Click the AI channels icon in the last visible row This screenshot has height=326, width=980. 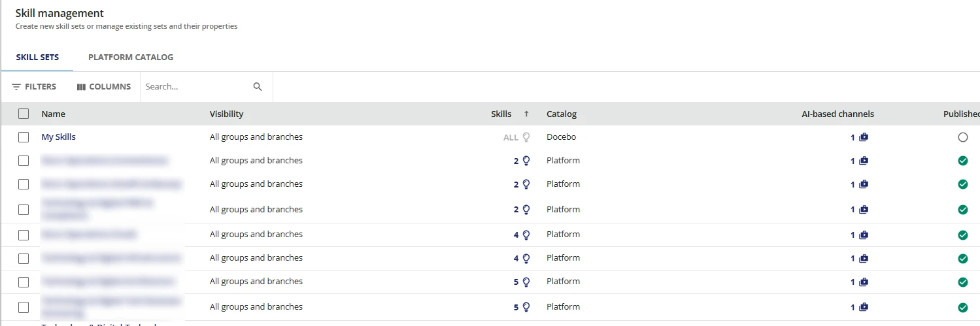click(864, 307)
